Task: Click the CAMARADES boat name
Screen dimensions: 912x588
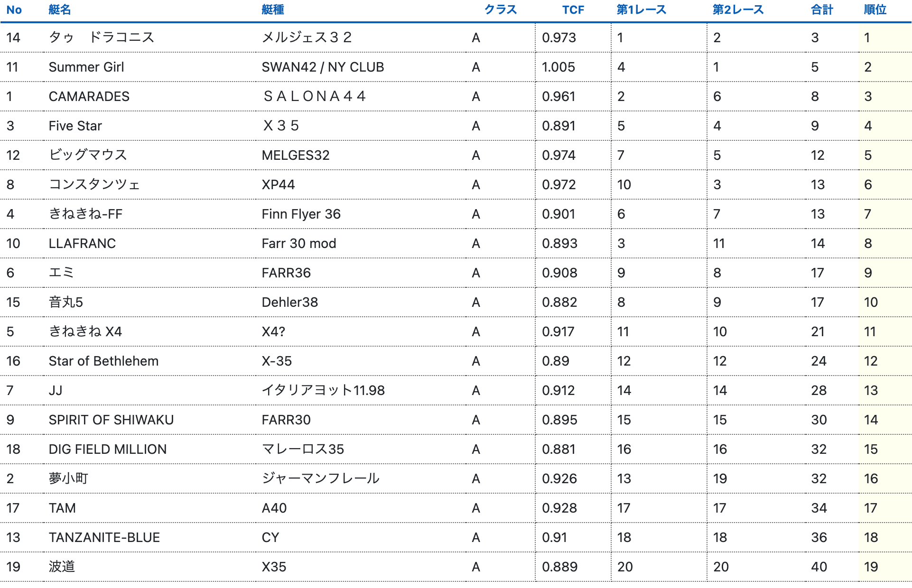Action: click(89, 97)
